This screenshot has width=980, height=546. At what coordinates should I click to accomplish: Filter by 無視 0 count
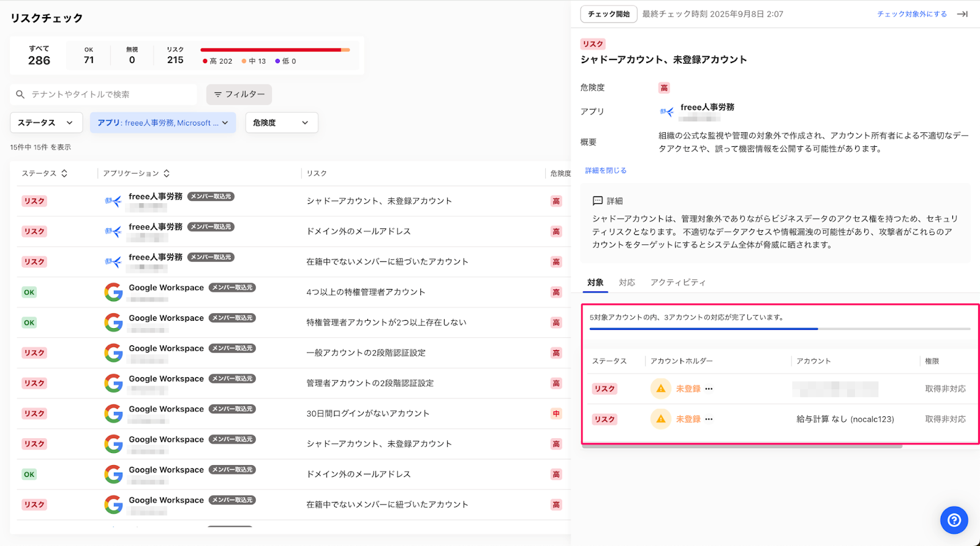pyautogui.click(x=132, y=55)
